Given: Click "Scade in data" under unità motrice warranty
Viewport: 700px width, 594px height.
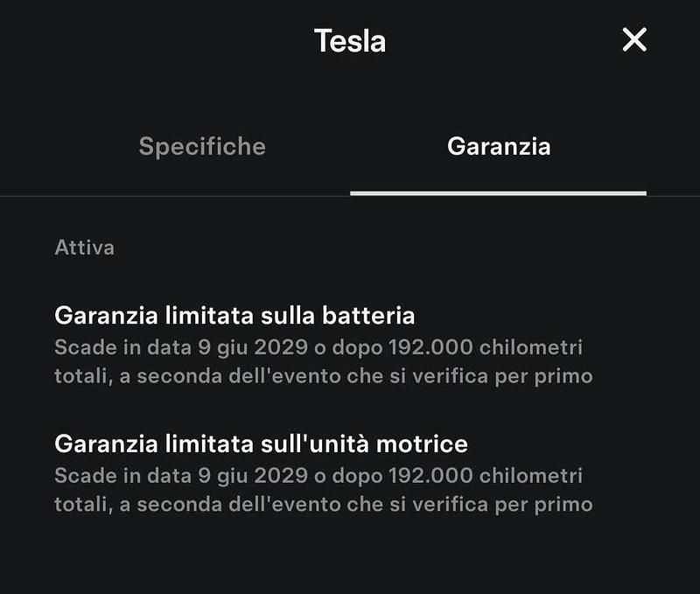Looking at the screenshot, I should (122, 477).
